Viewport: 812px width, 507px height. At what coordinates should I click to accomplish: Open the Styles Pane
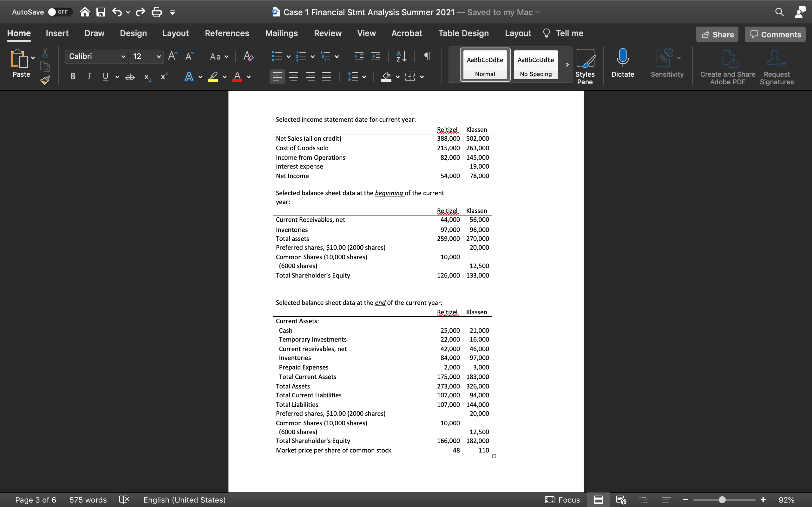585,65
